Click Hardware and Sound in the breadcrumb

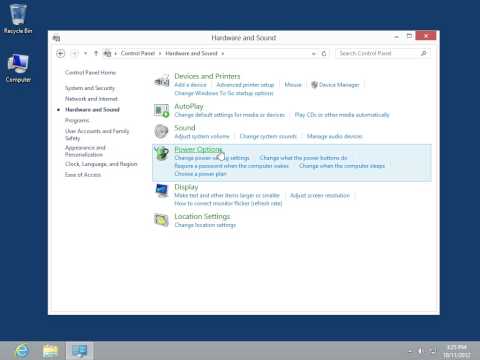click(x=191, y=53)
